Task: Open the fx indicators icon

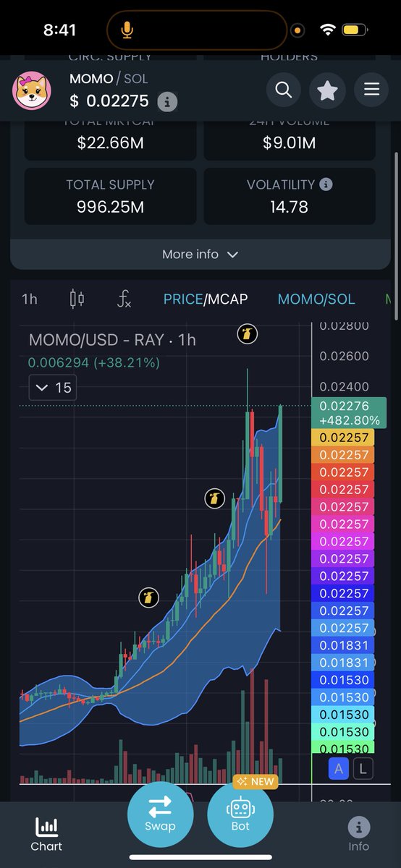Action: 124,299
